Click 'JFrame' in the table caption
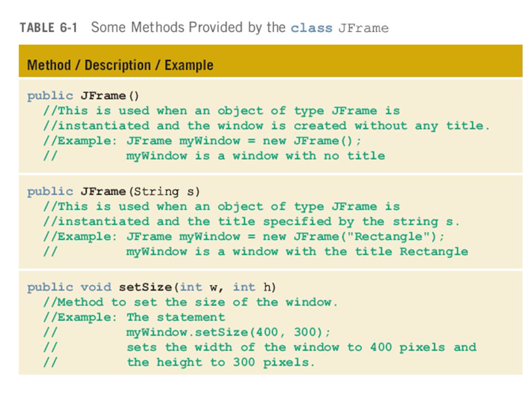This screenshot has height=399, width=532. point(363,28)
